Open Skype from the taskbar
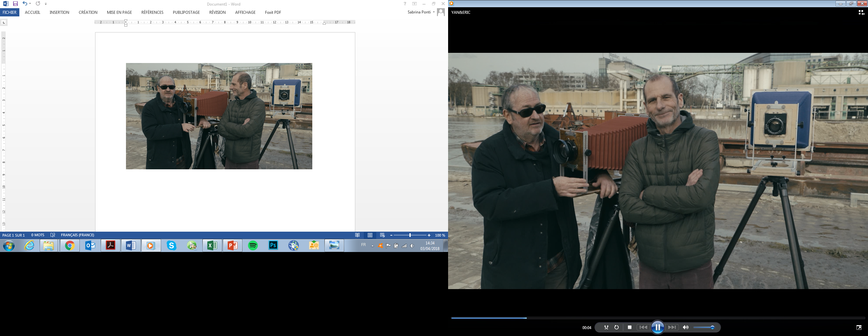Image resolution: width=868 pixels, height=336 pixels. tap(172, 246)
